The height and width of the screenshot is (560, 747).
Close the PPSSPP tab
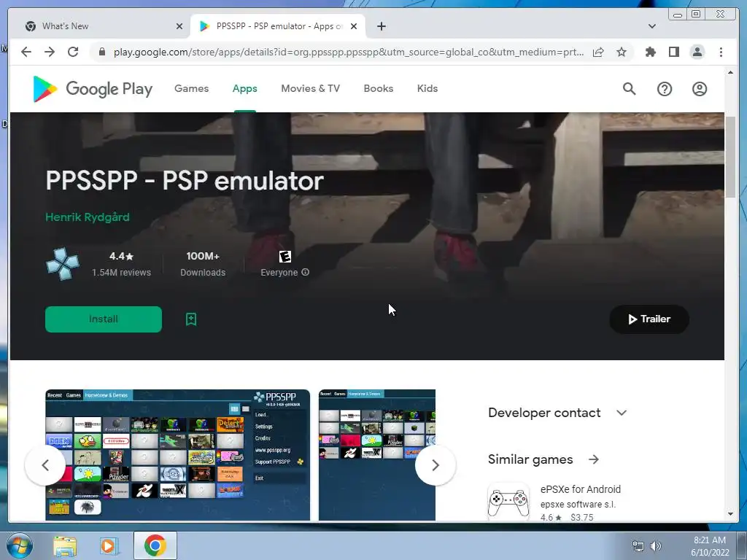click(x=354, y=26)
